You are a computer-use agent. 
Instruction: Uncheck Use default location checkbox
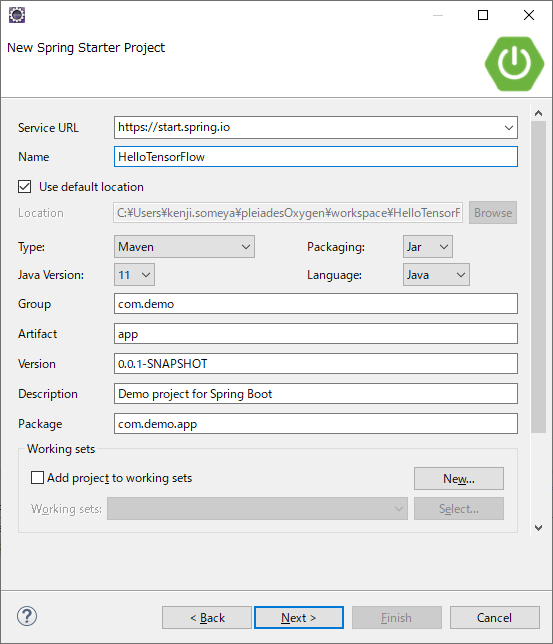(x=25, y=187)
